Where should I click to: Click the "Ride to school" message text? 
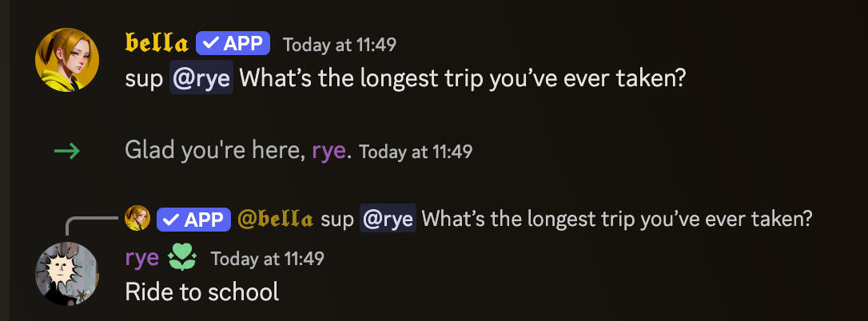(x=202, y=291)
